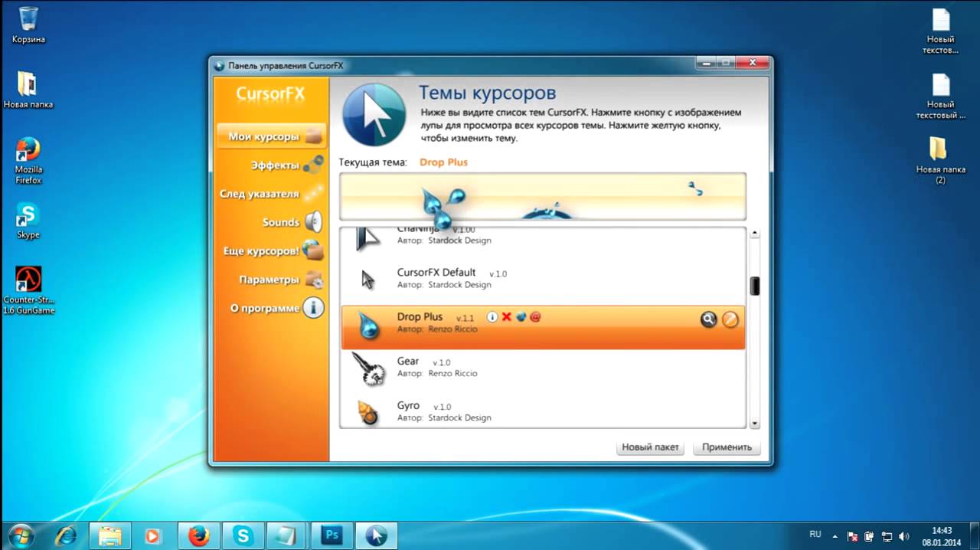980x550 pixels.
Task: Click the network tray icon
Action: 887,536
